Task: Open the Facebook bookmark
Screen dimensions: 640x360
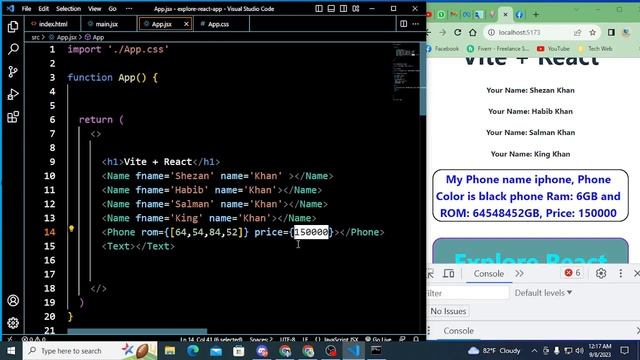Action: coord(442,49)
